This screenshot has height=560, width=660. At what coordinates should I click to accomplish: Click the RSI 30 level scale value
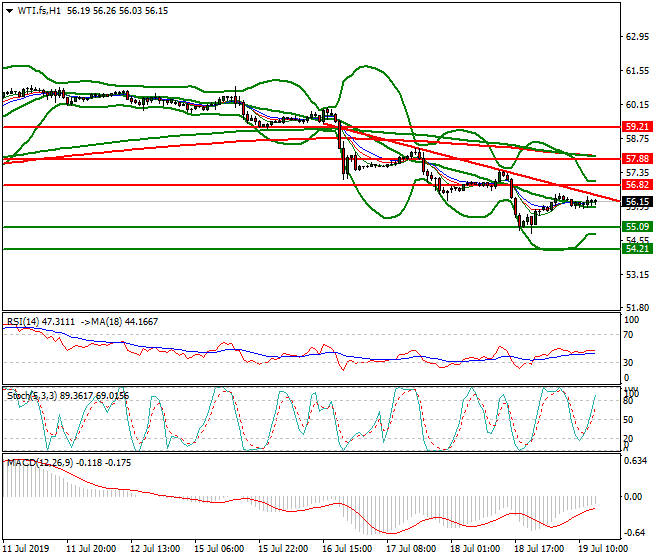(x=628, y=363)
